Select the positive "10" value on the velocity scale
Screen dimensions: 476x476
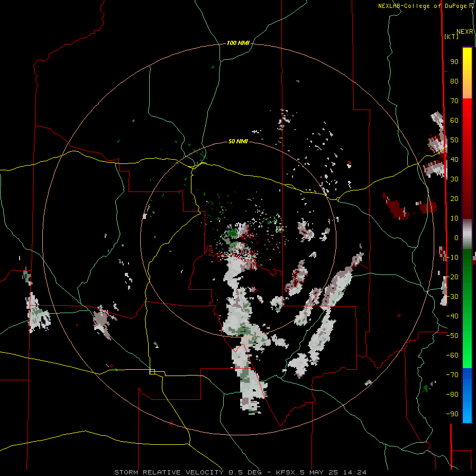pos(454,218)
